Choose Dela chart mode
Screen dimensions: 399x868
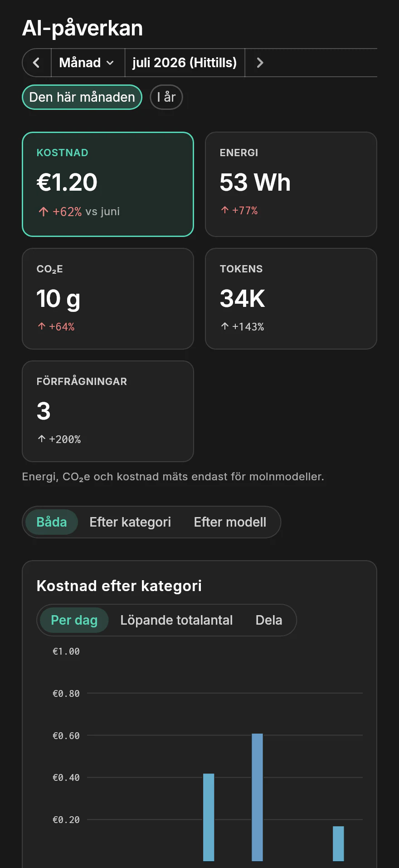[269, 620]
